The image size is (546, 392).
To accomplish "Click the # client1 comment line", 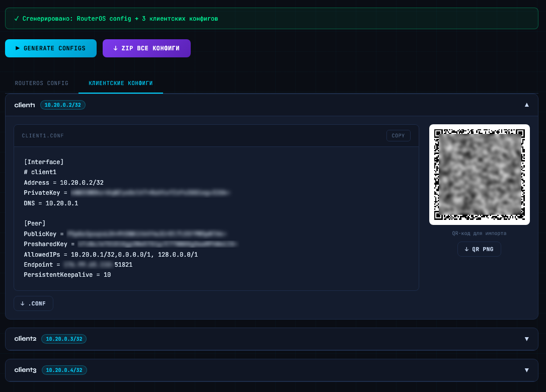I will pos(40,172).
